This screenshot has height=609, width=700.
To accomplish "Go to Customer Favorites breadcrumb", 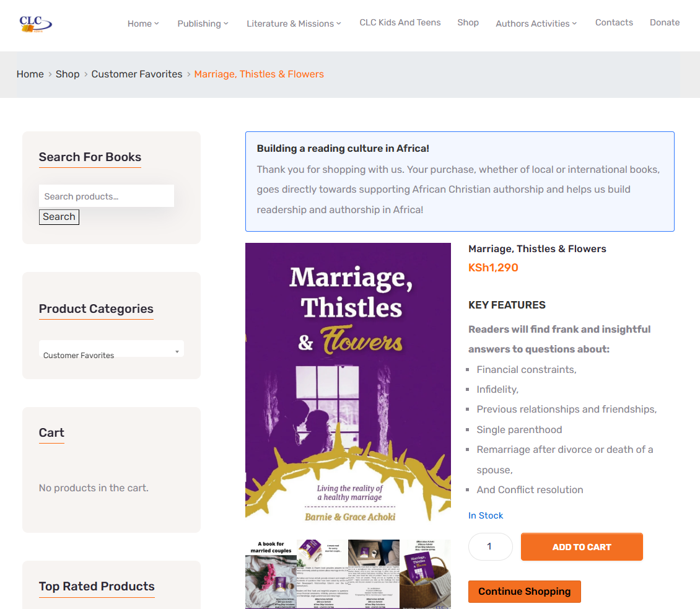I will click(x=137, y=74).
